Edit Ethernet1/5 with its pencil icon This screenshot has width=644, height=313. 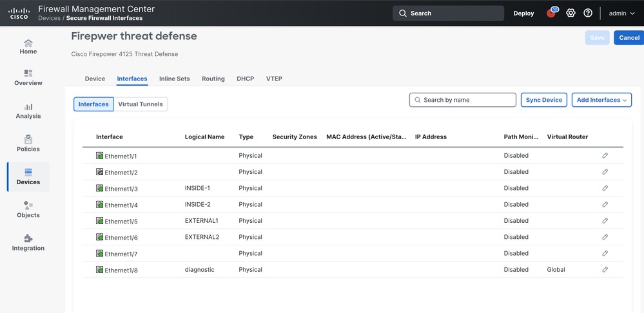tap(605, 221)
